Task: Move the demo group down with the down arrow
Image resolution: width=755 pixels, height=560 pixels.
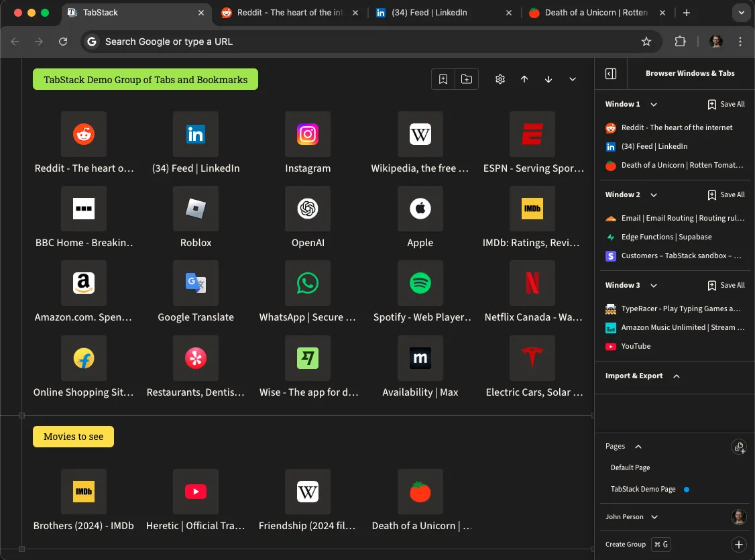Action: tap(548, 79)
